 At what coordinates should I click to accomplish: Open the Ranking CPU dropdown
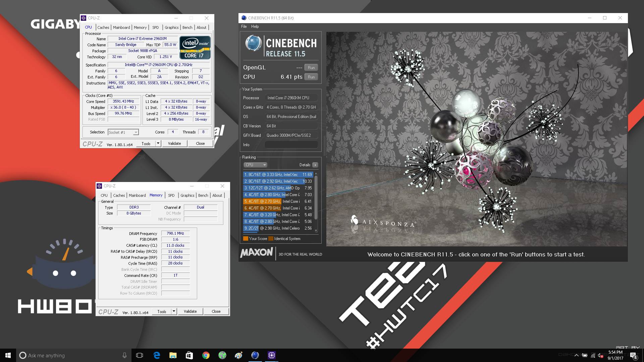coord(255,165)
